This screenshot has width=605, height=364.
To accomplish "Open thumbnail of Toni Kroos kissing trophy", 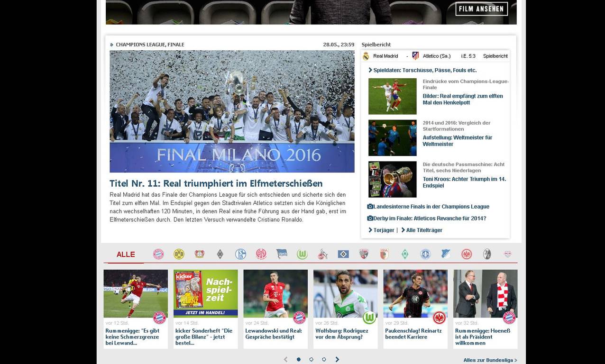I will click(393, 179).
